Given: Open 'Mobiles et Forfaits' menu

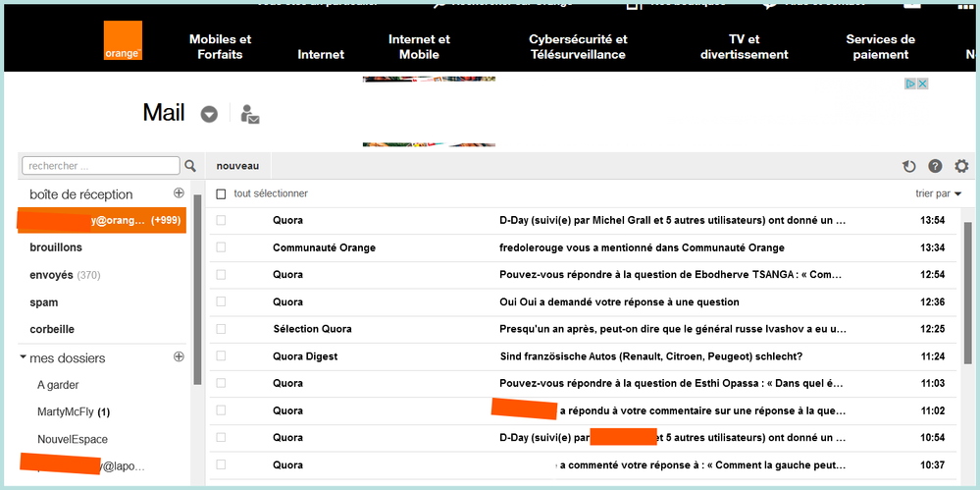Looking at the screenshot, I should click(x=220, y=47).
